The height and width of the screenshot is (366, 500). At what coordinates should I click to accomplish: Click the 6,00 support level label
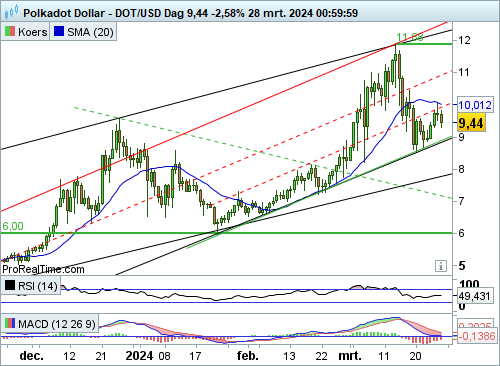pos(13,226)
